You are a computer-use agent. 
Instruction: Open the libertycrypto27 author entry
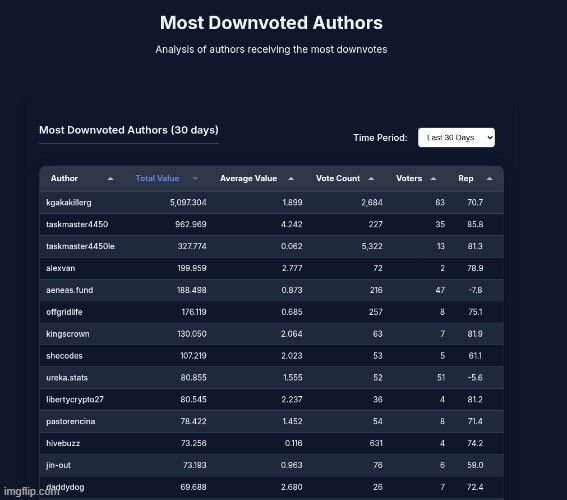tap(75, 399)
